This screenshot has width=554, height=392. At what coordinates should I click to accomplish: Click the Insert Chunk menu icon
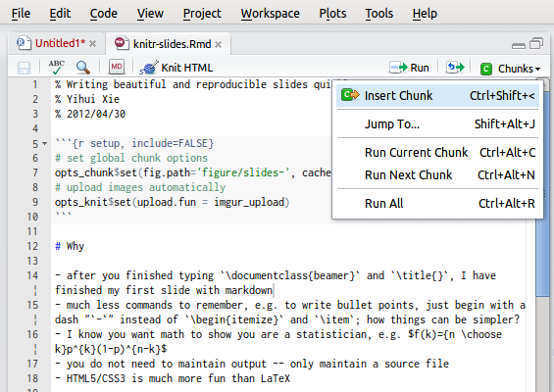tap(350, 95)
